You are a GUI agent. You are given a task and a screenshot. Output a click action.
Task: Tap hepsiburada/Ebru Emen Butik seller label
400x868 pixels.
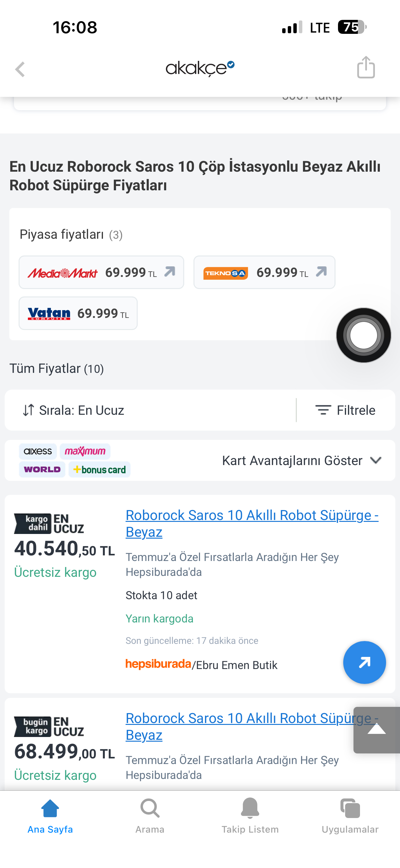click(x=201, y=664)
